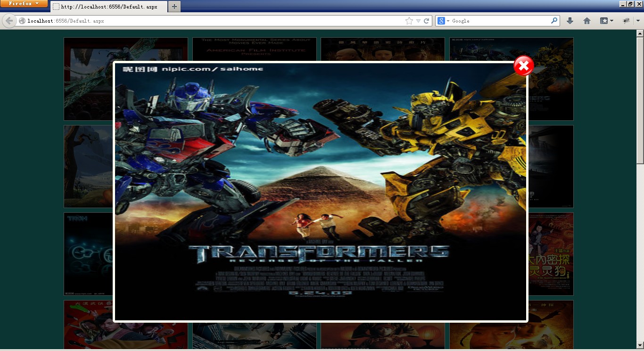The width and height of the screenshot is (644, 351).
Task: Open the Firefox menu button
Action: click(24, 3)
